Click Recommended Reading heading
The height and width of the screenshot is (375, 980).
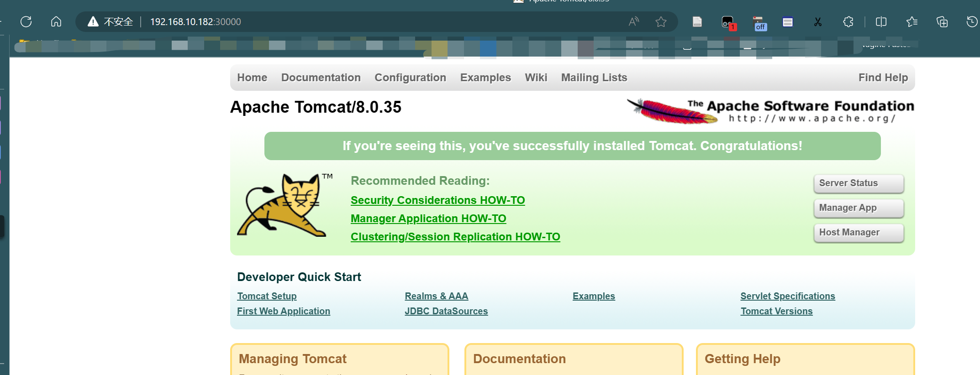click(420, 181)
